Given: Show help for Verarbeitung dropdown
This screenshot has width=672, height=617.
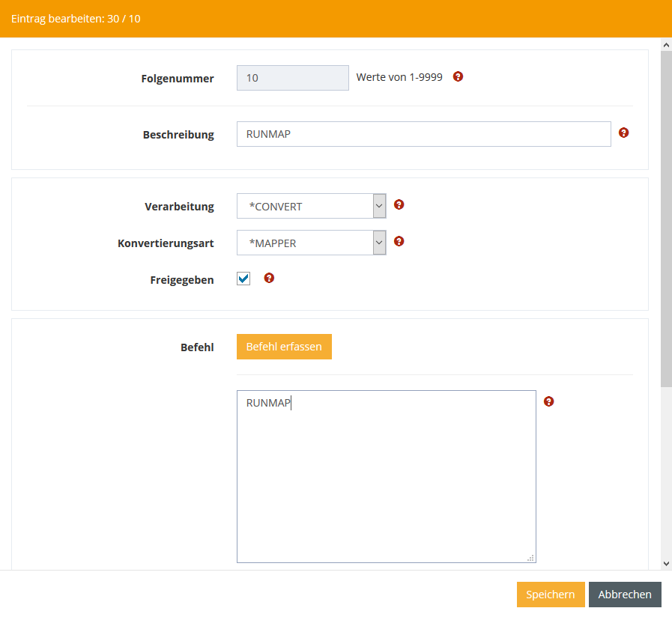Looking at the screenshot, I should point(399,205).
